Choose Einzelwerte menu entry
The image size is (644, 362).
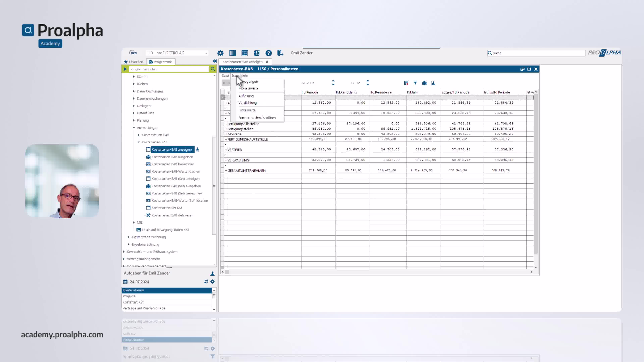point(247,110)
